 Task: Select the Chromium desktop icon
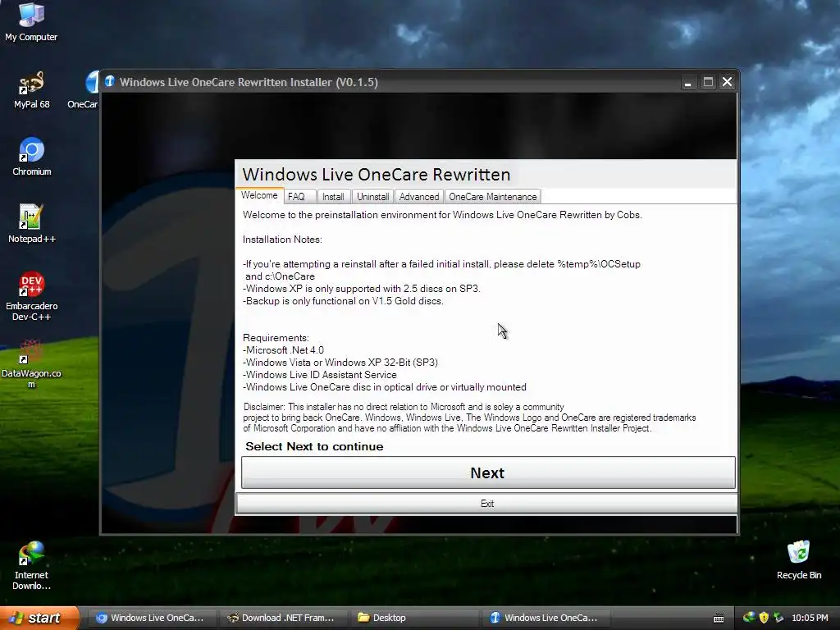tap(32, 157)
